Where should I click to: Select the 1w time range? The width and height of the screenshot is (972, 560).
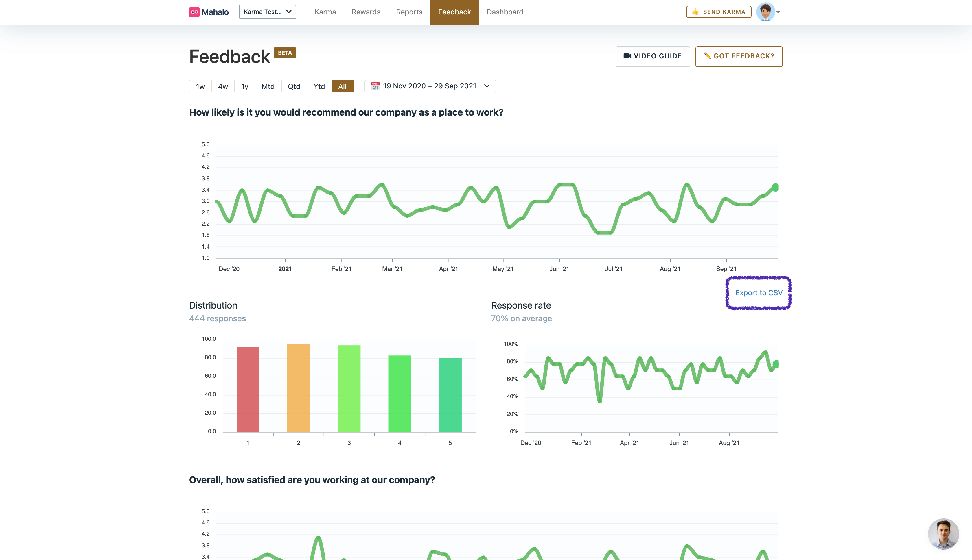pyautogui.click(x=200, y=86)
